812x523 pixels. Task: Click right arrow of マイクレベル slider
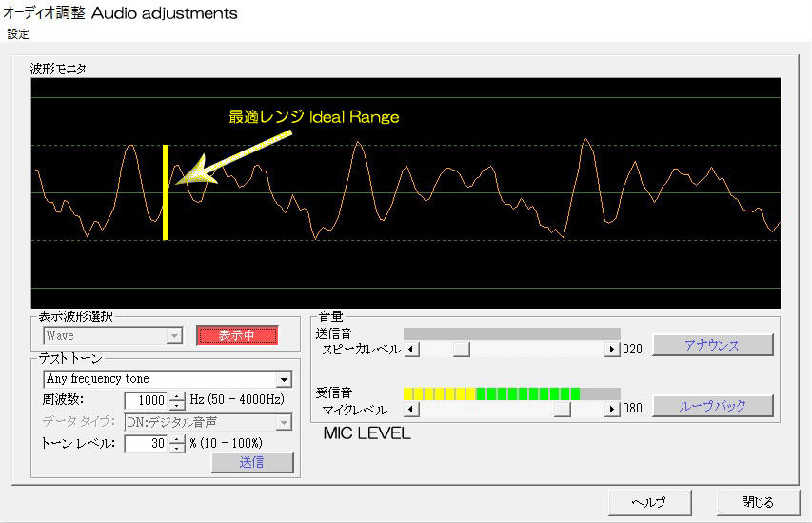(x=612, y=409)
